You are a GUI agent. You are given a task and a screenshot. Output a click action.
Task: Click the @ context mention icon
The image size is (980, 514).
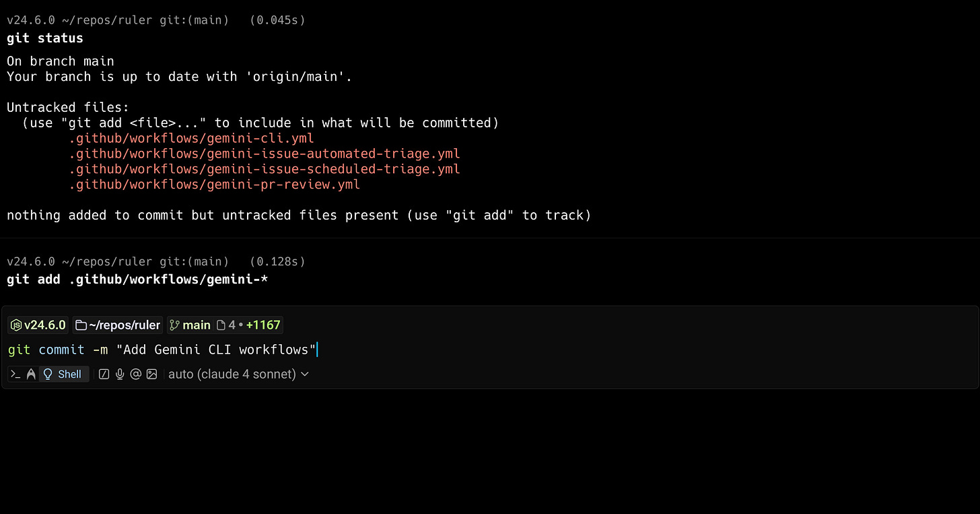click(136, 374)
